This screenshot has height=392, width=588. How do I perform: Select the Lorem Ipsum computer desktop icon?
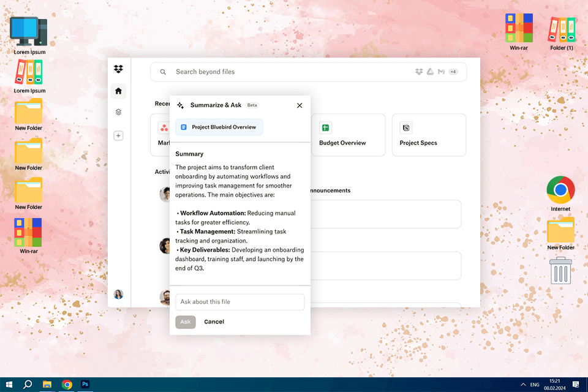click(x=29, y=36)
